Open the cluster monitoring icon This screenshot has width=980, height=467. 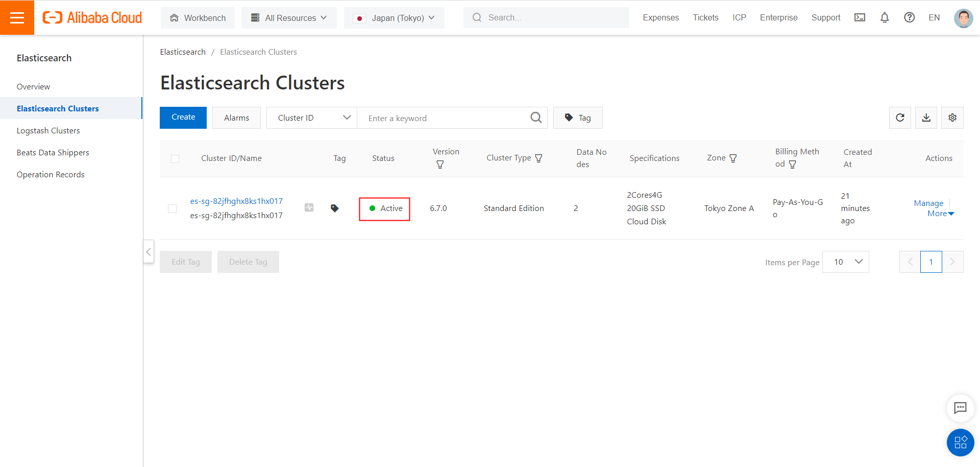click(309, 207)
